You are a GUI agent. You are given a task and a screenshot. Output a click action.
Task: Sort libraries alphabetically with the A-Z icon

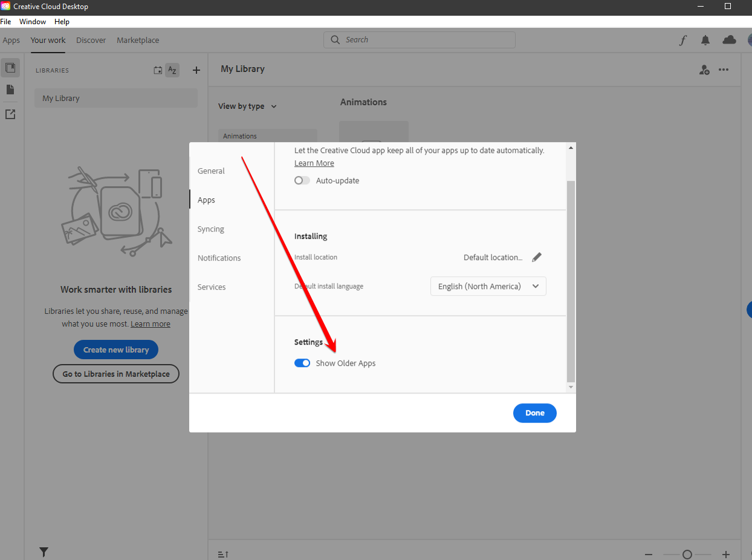pos(172,70)
